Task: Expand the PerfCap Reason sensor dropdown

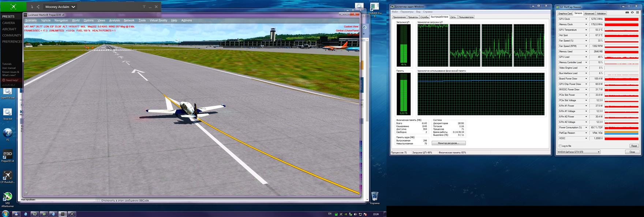Action: 586,133
